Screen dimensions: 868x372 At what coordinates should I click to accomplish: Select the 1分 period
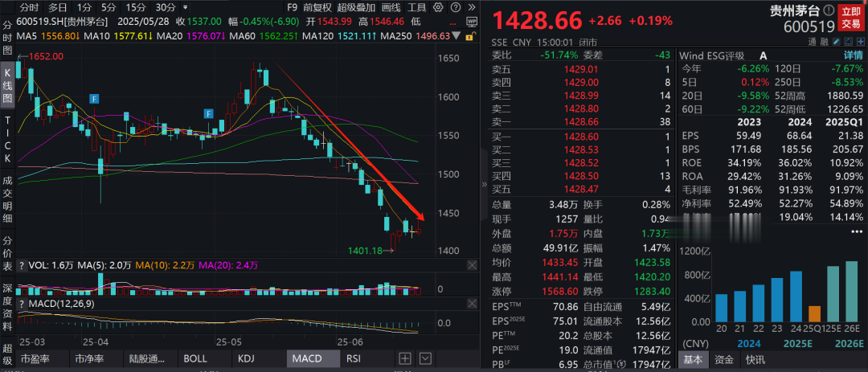click(84, 8)
